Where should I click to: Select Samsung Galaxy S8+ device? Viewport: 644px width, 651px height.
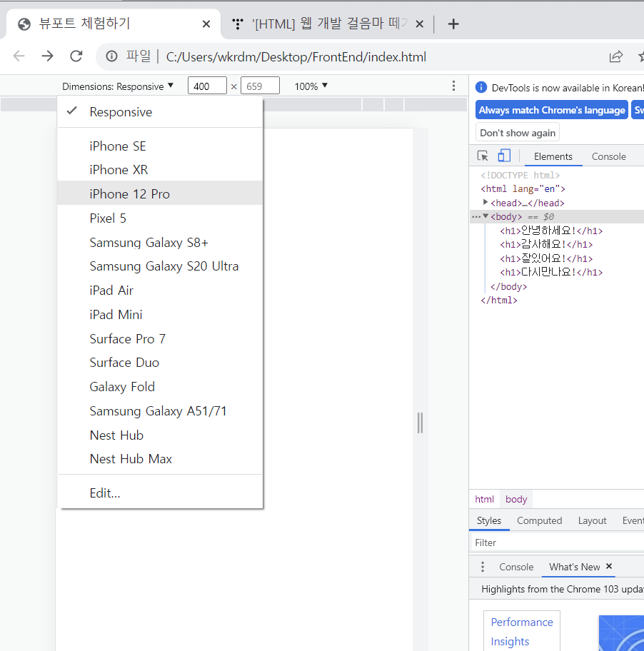(160, 242)
